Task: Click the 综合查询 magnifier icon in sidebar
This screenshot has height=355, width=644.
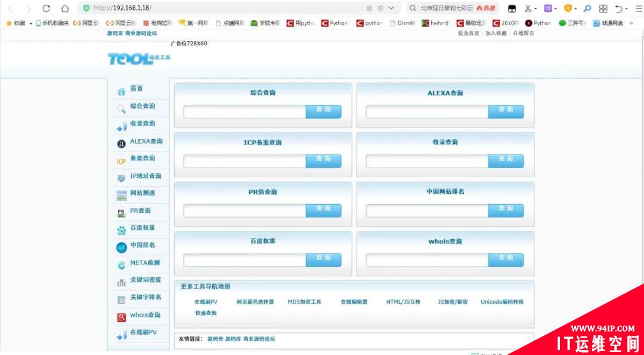Action: [x=121, y=109]
